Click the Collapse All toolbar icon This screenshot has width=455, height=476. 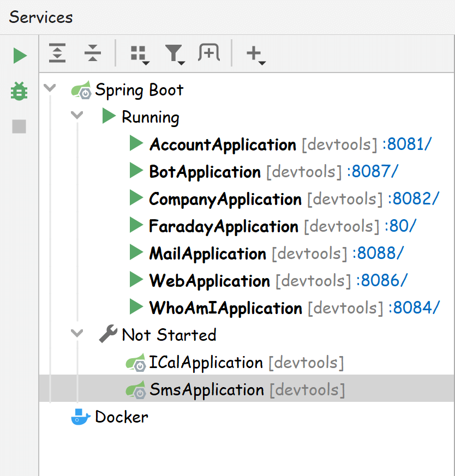click(93, 53)
